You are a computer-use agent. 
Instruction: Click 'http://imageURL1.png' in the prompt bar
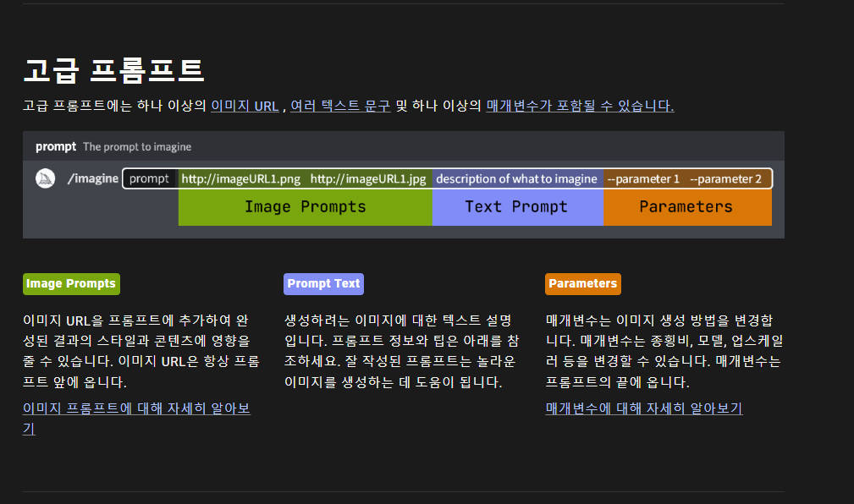(x=240, y=179)
